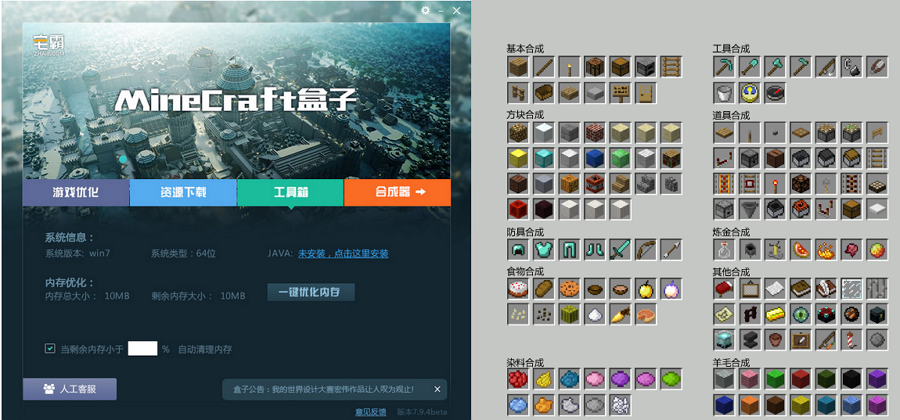
Task: Select the jack-o-lantern pumpkin block recipe
Action: (x=569, y=184)
